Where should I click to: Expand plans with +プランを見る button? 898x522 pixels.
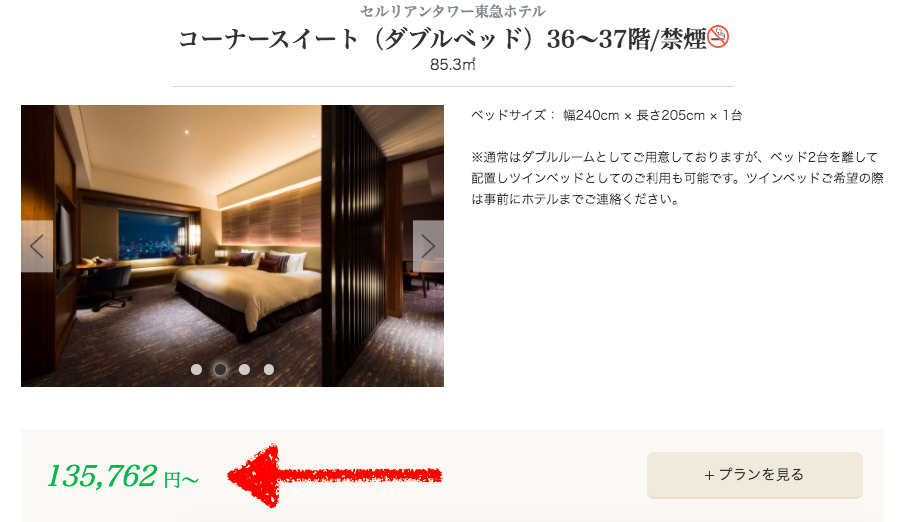pos(754,475)
